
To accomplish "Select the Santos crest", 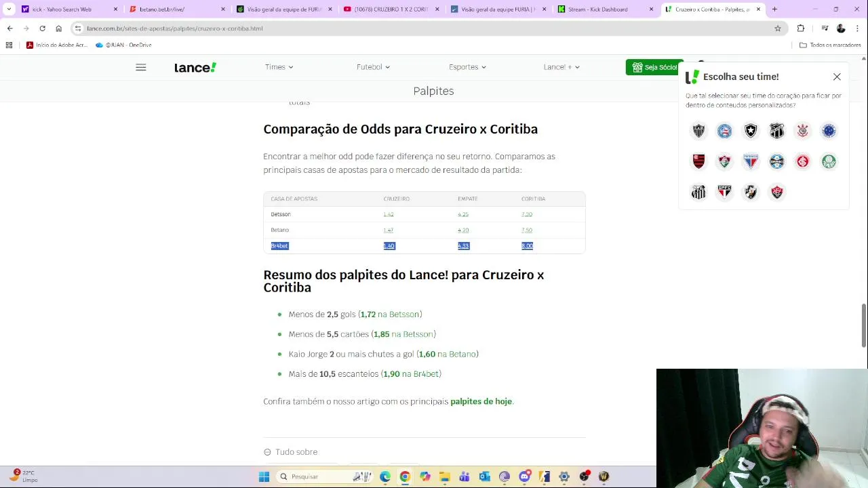I will pos(698,192).
